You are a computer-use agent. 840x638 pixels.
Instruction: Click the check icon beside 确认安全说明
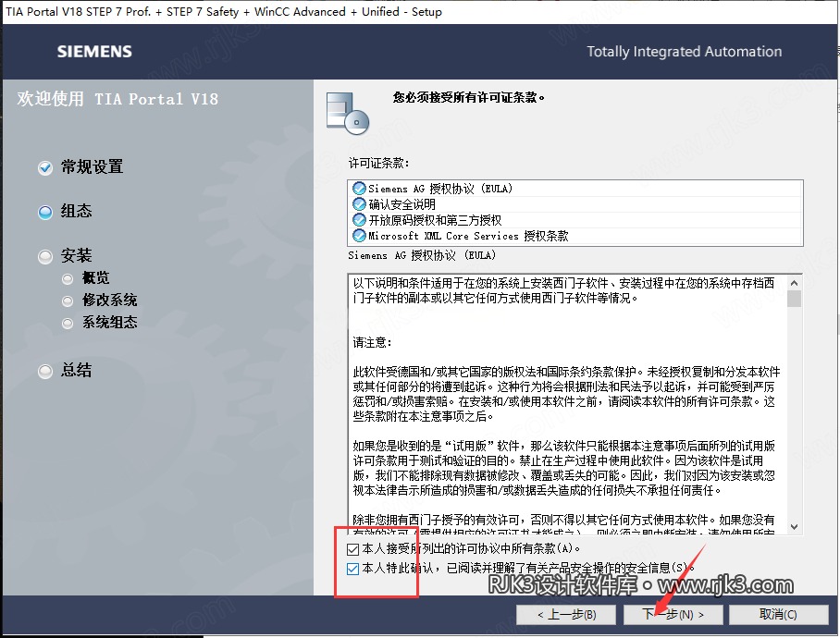[x=359, y=204]
